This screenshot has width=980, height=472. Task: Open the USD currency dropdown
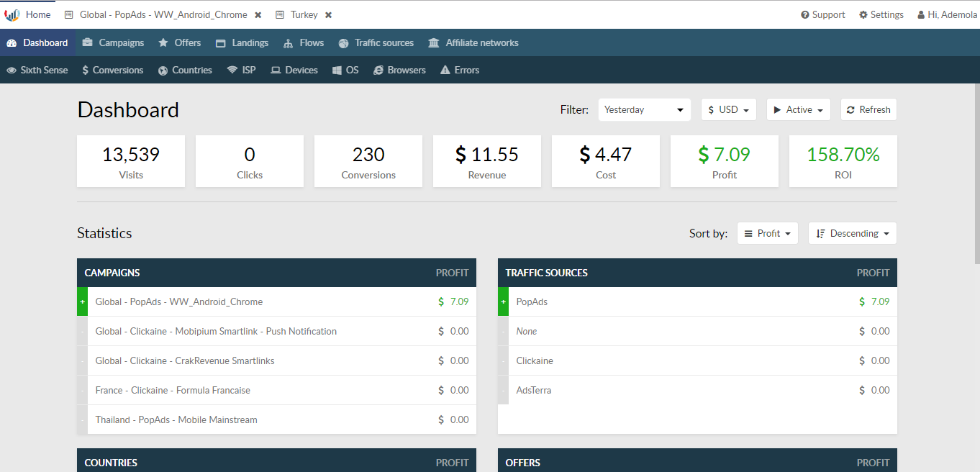coord(728,110)
